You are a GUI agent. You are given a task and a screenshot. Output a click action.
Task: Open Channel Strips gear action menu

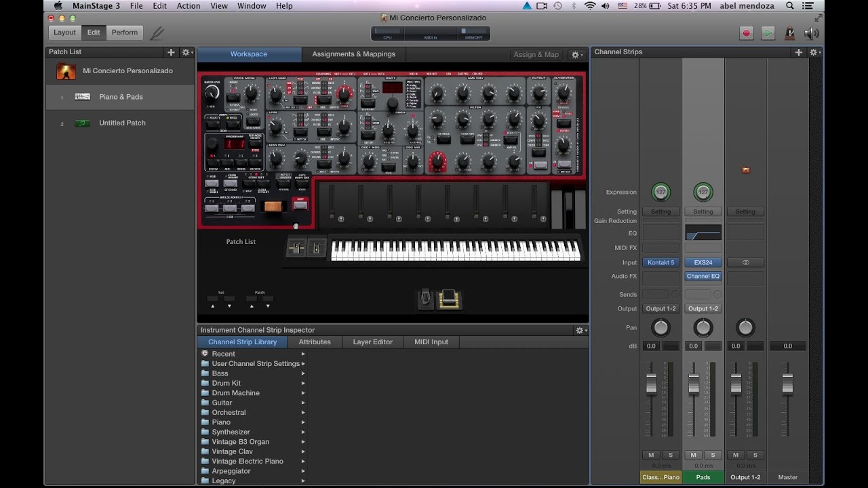(x=814, y=52)
